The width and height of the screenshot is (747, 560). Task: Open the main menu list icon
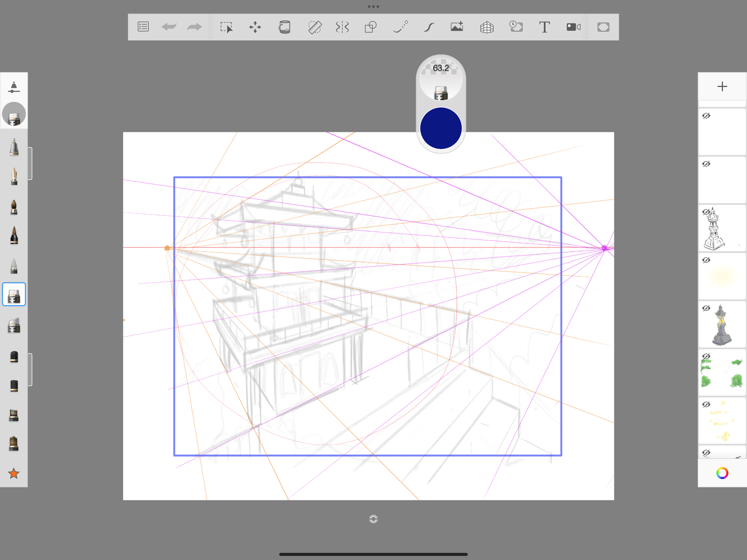point(143,27)
